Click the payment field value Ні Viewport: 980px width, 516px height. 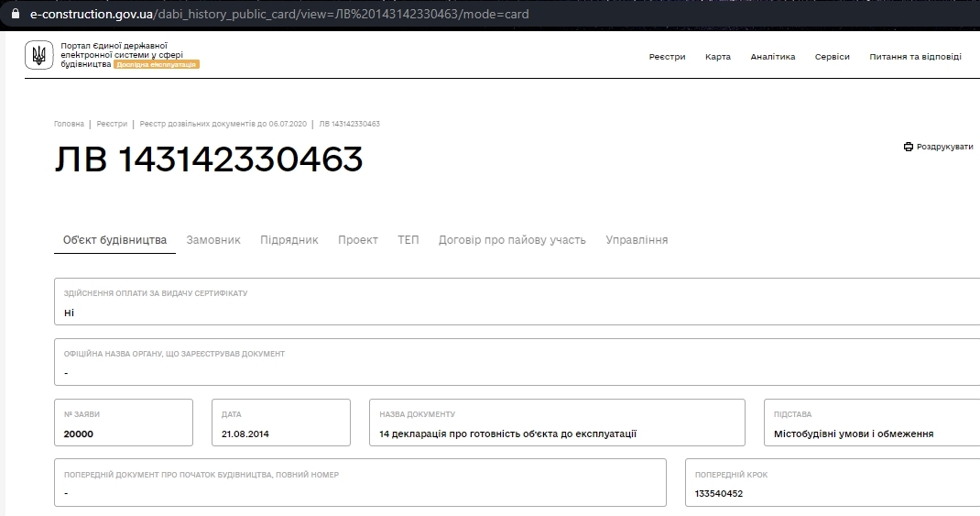pyautogui.click(x=69, y=313)
